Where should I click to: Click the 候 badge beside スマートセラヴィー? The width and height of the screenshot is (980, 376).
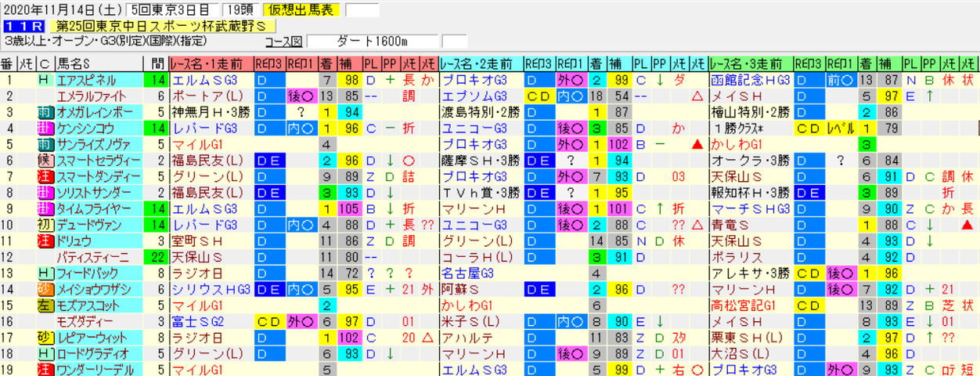[x=45, y=160]
